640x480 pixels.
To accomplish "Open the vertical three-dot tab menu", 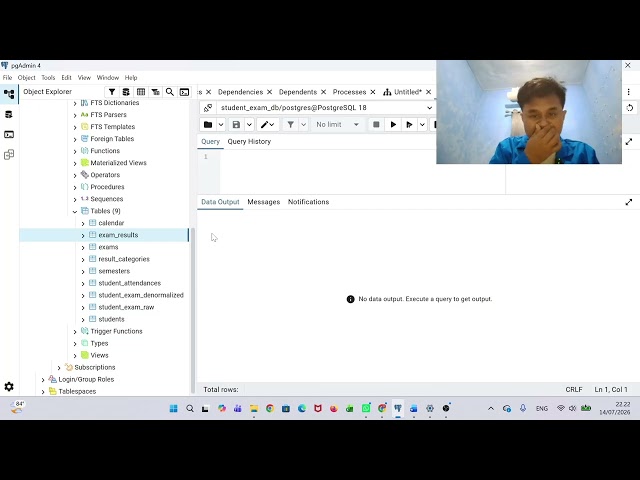I will coord(629,92).
